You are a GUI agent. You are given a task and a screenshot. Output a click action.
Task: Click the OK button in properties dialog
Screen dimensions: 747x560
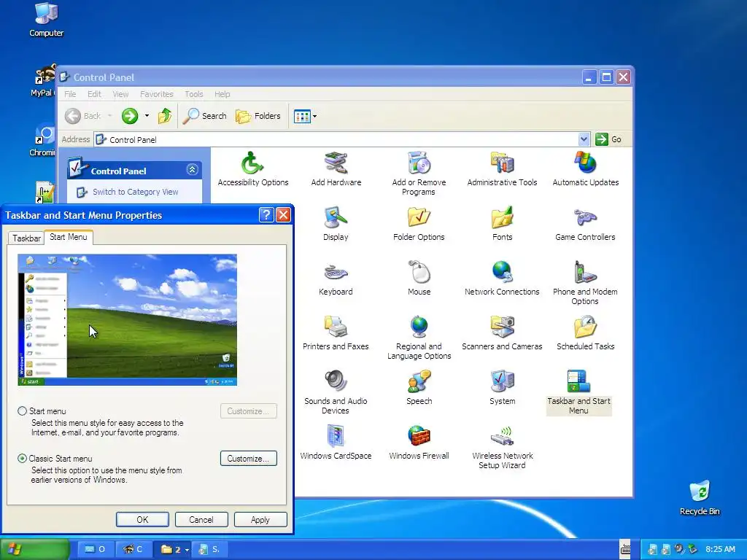[142, 519]
